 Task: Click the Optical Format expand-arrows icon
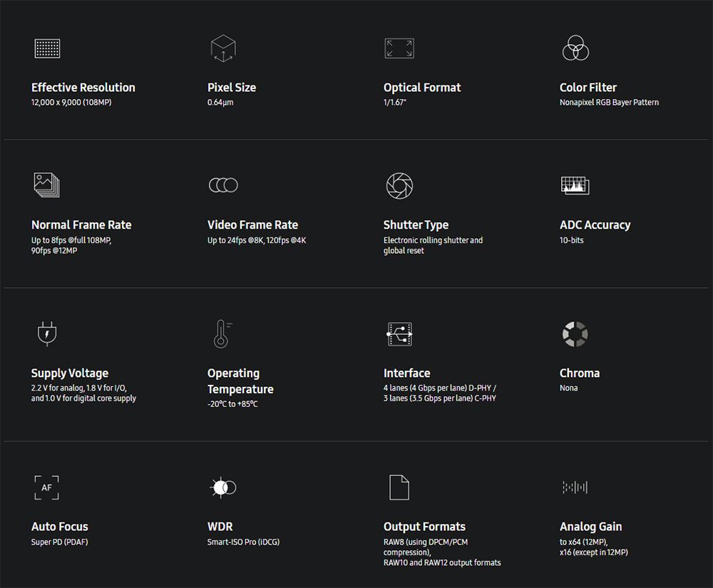399,48
